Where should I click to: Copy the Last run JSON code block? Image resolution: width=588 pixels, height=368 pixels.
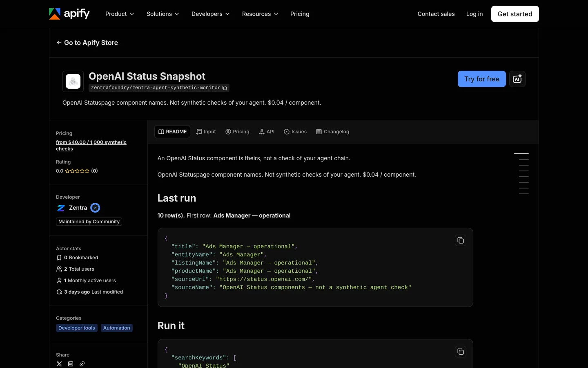tap(461, 240)
